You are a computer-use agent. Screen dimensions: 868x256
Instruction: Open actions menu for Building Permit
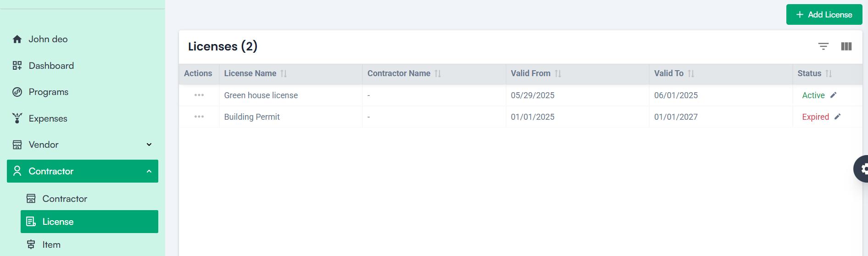(199, 117)
